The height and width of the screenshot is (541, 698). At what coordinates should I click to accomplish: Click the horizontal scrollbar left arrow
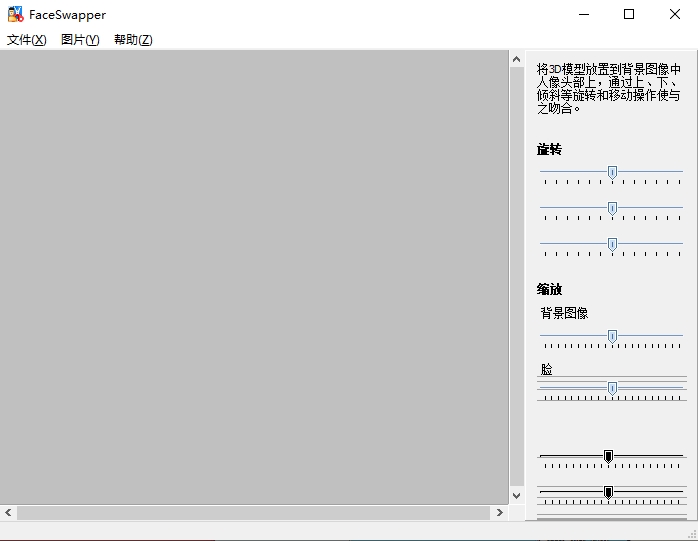pyautogui.click(x=8, y=512)
